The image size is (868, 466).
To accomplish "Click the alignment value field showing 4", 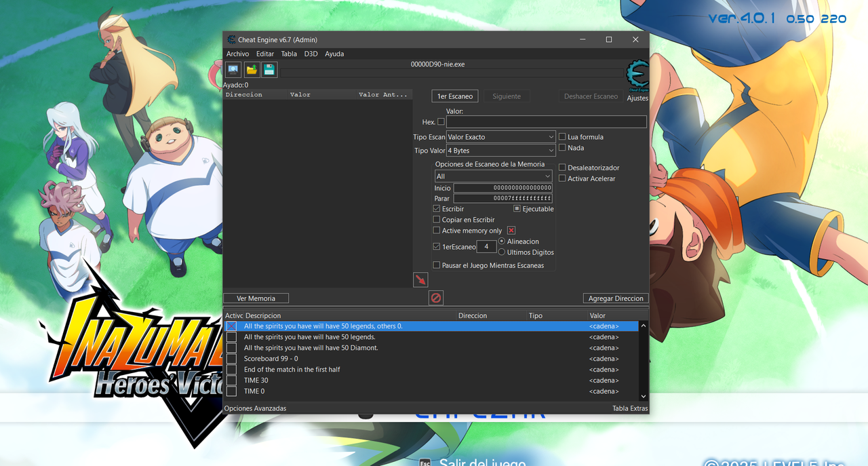I will point(486,247).
